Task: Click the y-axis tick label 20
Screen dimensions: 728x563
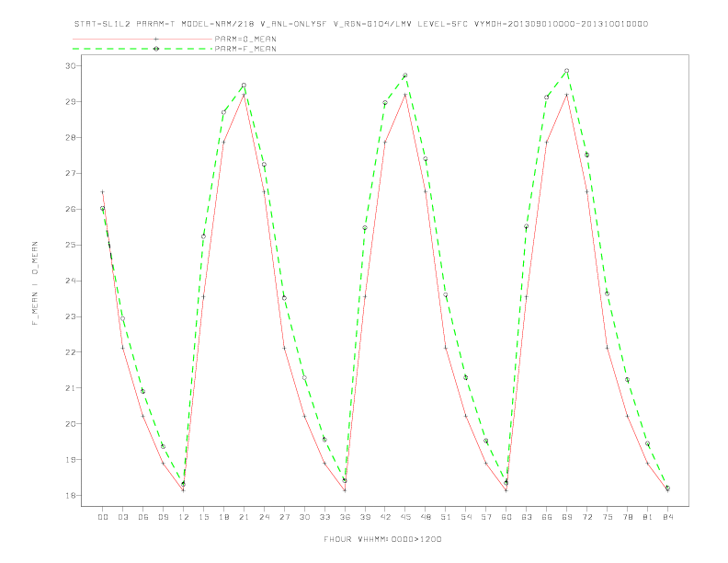Action: (x=71, y=424)
